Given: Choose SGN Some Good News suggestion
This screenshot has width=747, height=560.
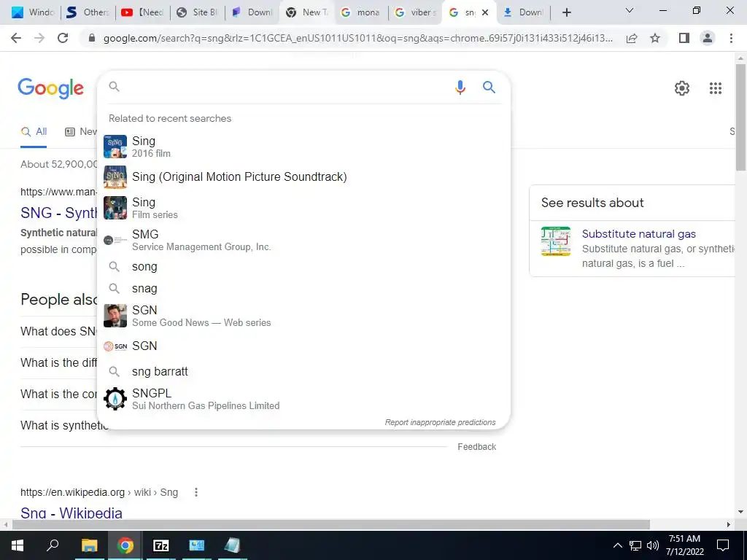Looking at the screenshot, I should (x=303, y=316).
